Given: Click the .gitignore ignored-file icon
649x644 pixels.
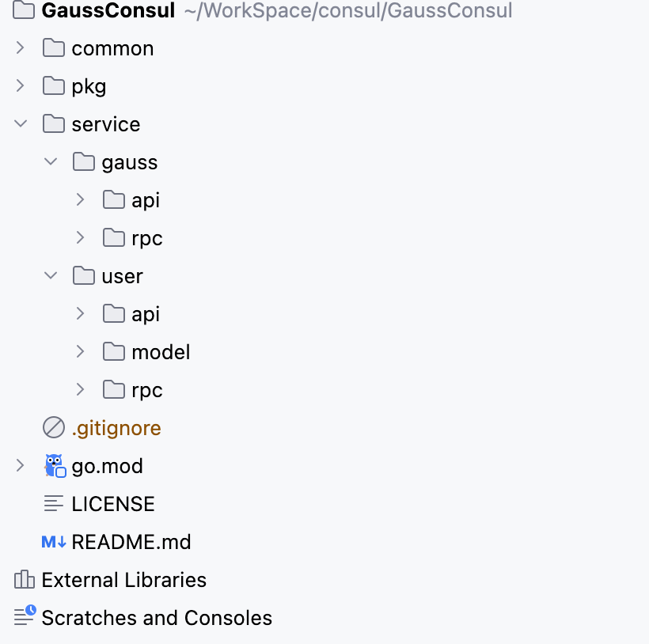Looking at the screenshot, I should [x=54, y=428].
